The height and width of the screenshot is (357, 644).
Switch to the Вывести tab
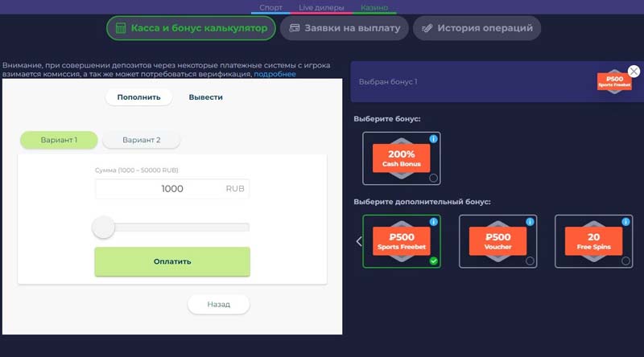(205, 97)
